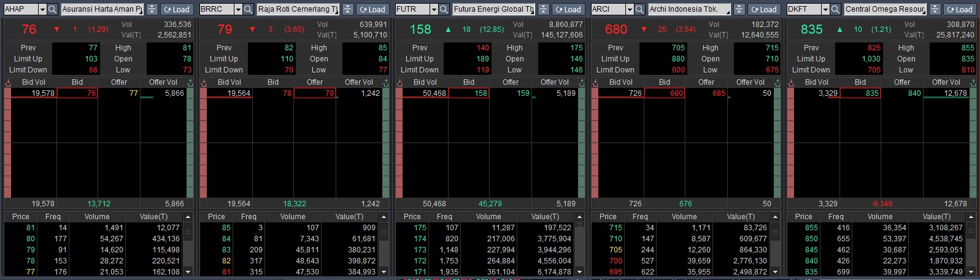Click the AHAP price table scrollbar thumb
Screen dimensions: 980x280
(188, 232)
